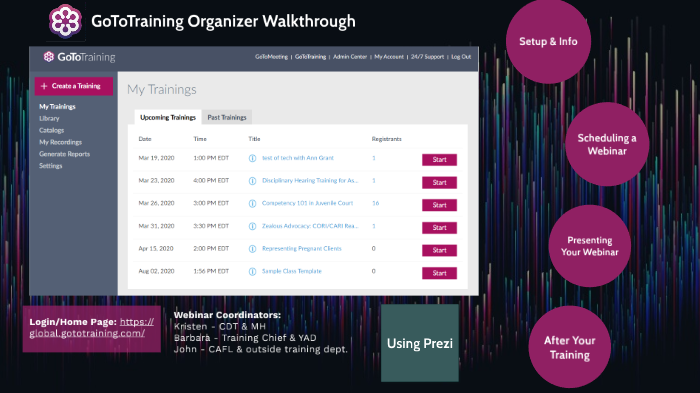Click registrant count for test of tech row
The image size is (700, 393).
[374, 158]
